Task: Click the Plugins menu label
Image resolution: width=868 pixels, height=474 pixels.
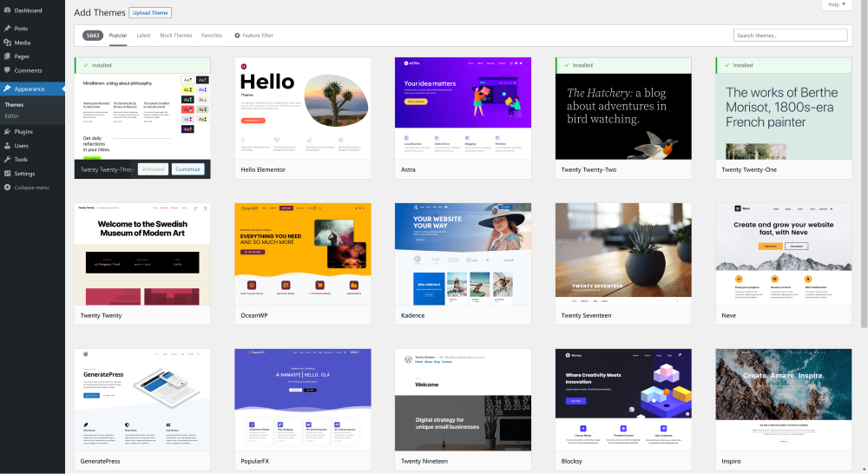Action: point(23,131)
